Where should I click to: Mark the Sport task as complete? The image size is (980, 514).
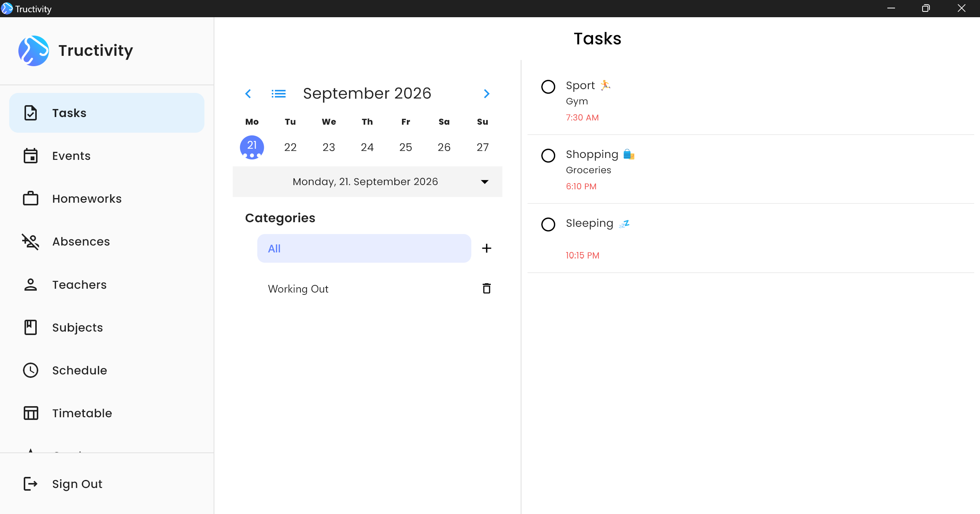548,87
